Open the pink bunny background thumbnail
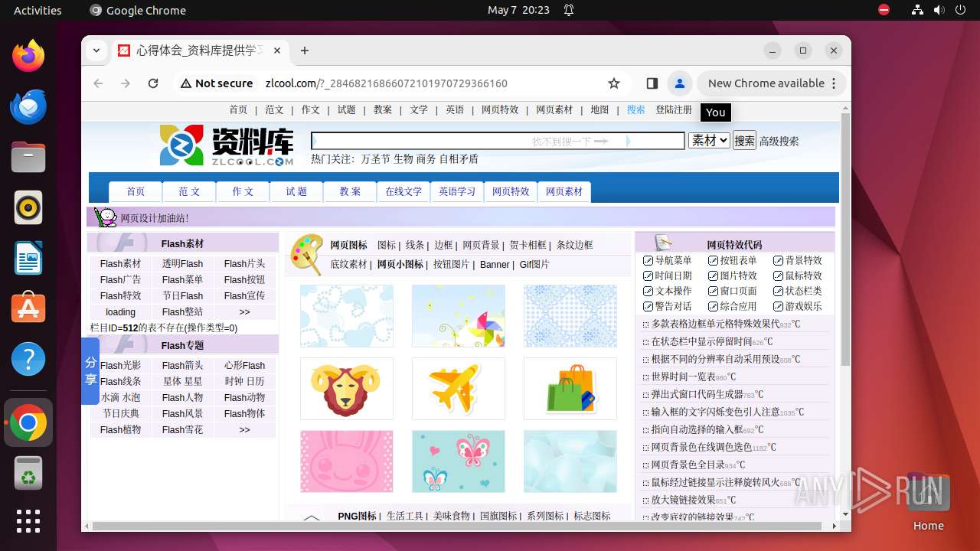 347,461
